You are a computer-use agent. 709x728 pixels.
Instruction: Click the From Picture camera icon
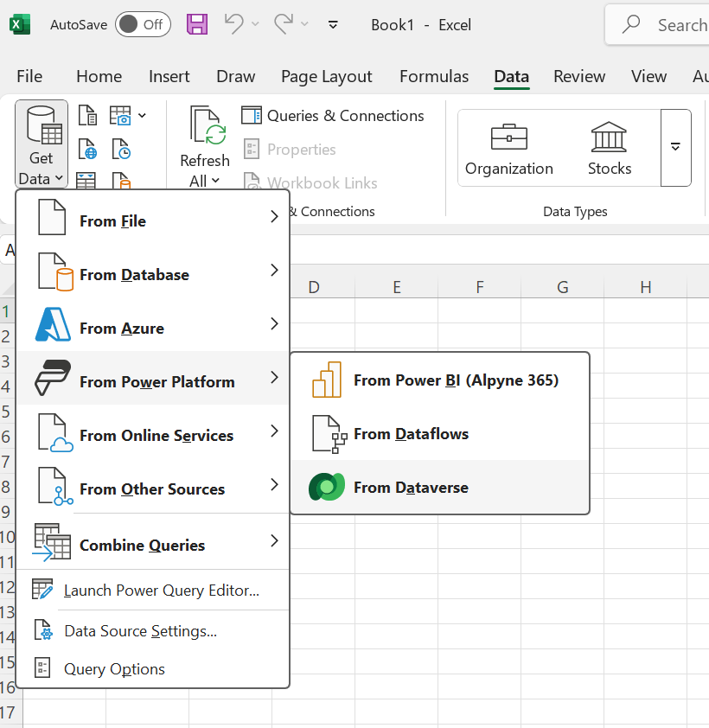120,115
